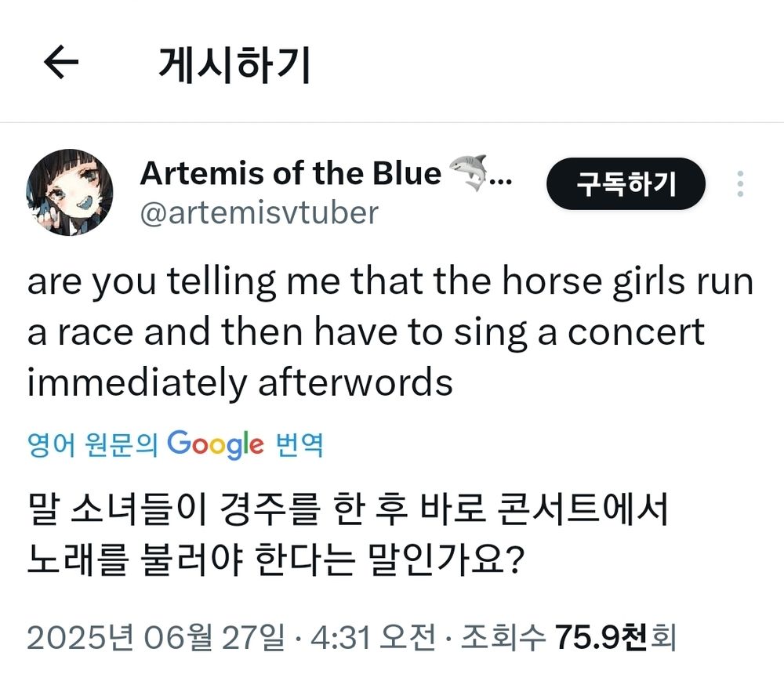Click the Korean translated tweet text
Image resolution: width=784 pixels, height=681 pixels.
coord(347,534)
